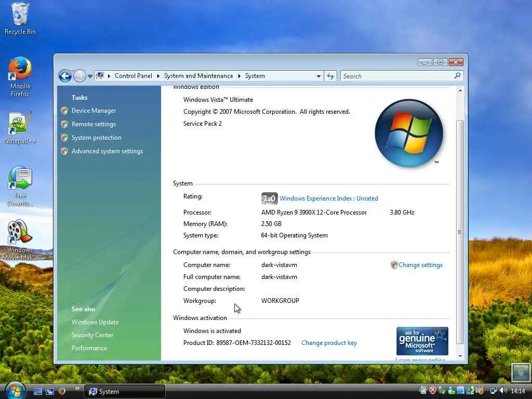Viewport: 532px width, 399px height.
Task: Select System and Maintenance in the breadcrumb
Action: [x=198, y=76]
